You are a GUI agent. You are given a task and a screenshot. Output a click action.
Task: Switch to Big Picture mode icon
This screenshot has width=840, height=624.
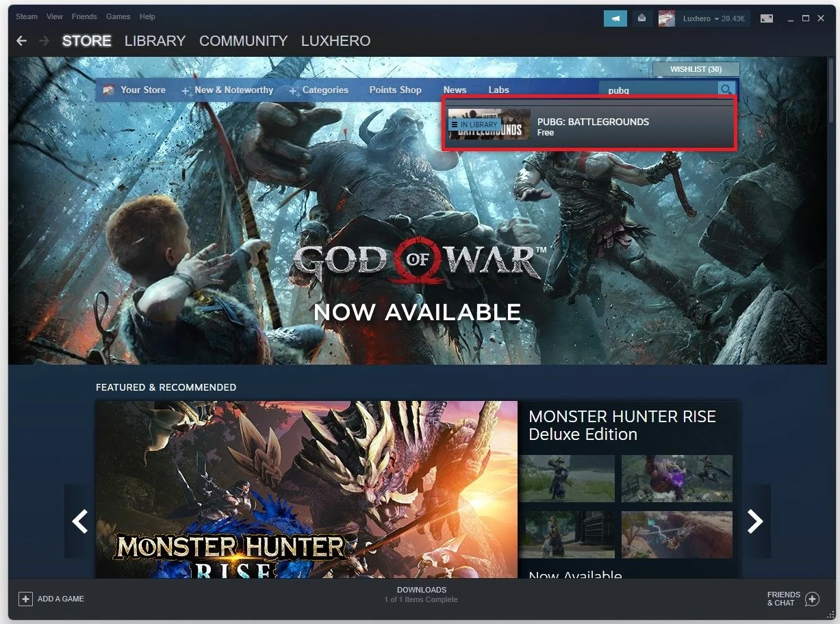(767, 18)
